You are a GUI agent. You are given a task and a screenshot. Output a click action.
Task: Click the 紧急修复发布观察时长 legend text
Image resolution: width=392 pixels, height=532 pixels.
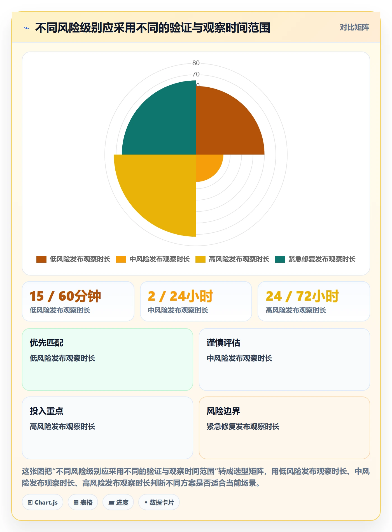click(x=322, y=259)
